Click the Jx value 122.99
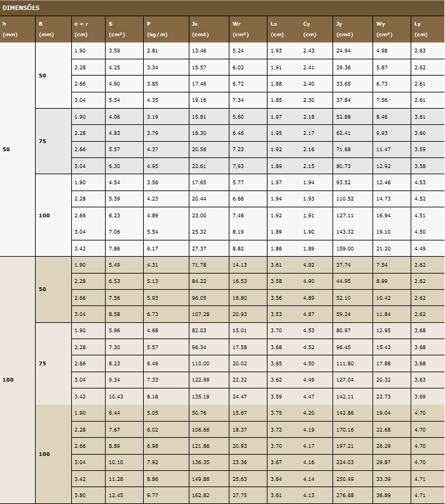Viewport: 445px width, 504px height. pyautogui.click(x=201, y=380)
